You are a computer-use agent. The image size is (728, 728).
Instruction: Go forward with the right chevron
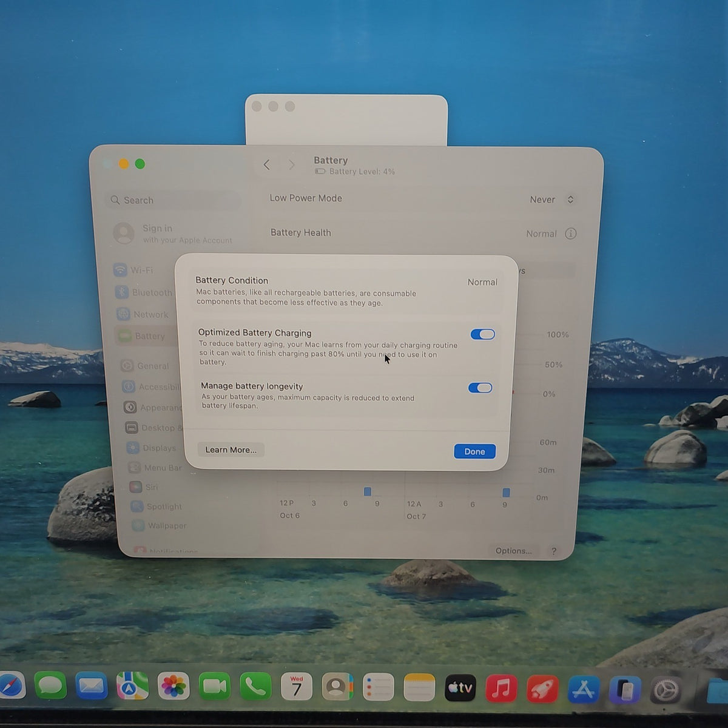[292, 165]
